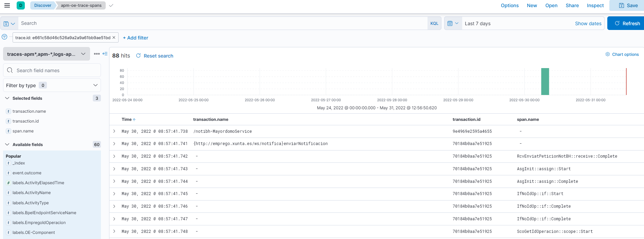Toggle the KQL query language switch
This screenshot has height=239, width=644.
point(434,23)
